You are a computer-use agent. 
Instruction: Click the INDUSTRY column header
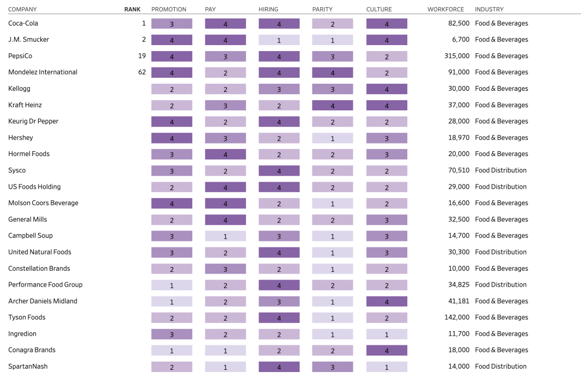[x=489, y=9]
